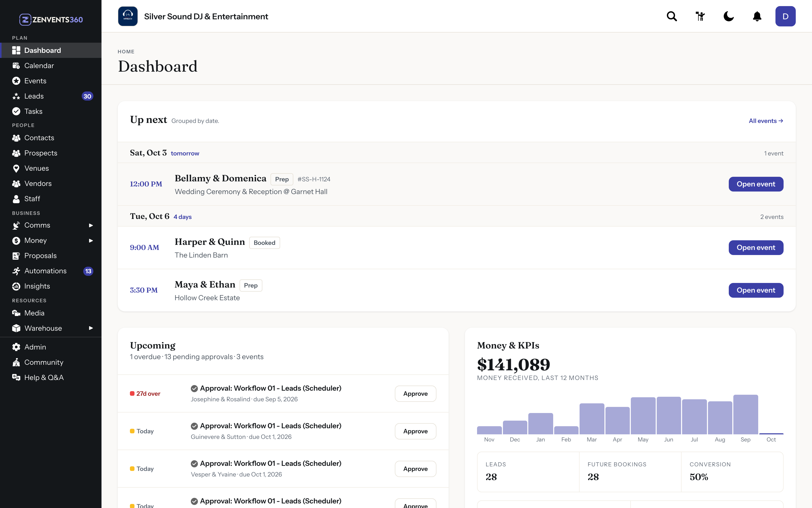
Task: Open user avatar D menu
Action: (785, 16)
